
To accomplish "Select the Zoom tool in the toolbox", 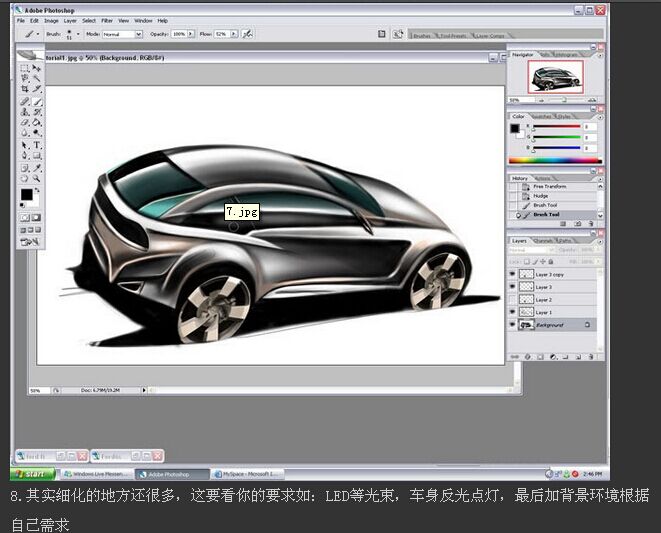I will coord(37,179).
